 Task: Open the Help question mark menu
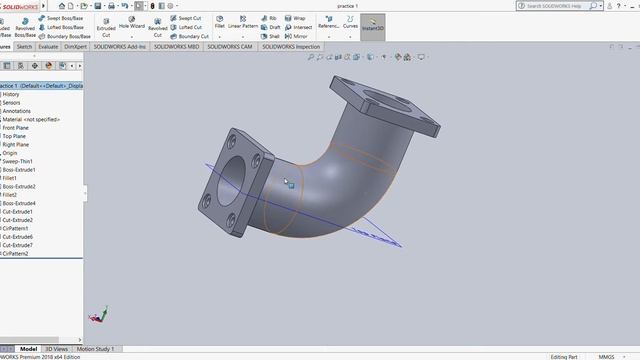pos(619,6)
